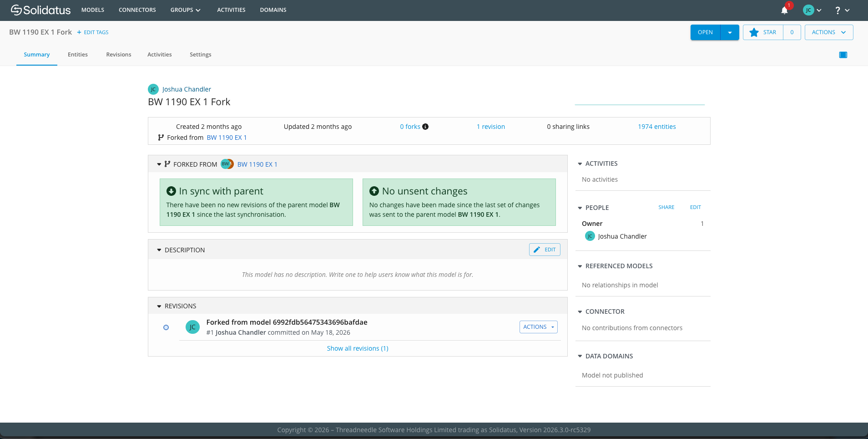Viewport: 868px width, 439px height.
Task: Open the JC user avatar menu
Action: (812, 10)
